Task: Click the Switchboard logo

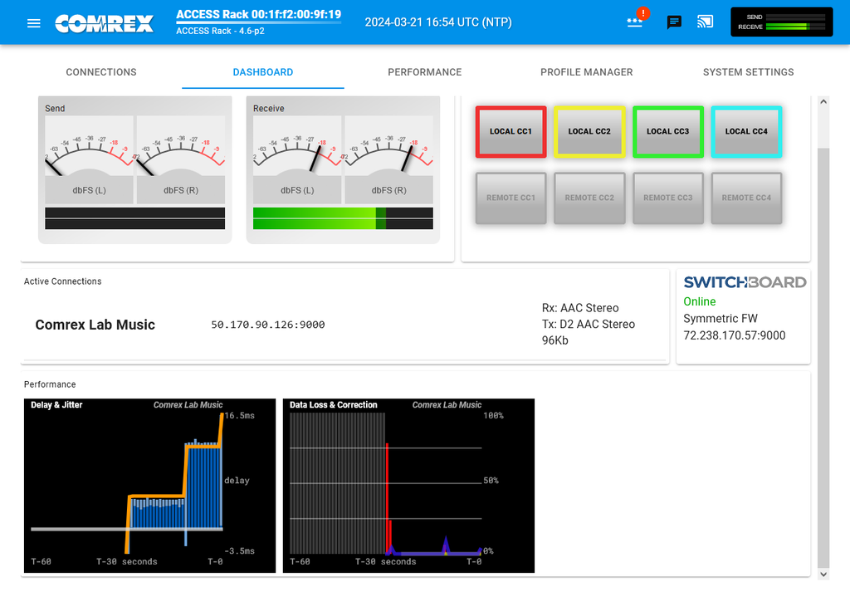Action: 745,282
